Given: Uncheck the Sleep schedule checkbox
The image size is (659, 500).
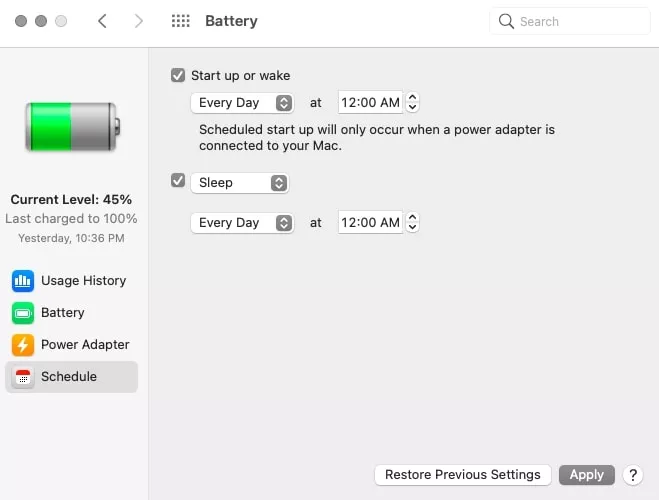Looking at the screenshot, I should pyautogui.click(x=178, y=181).
